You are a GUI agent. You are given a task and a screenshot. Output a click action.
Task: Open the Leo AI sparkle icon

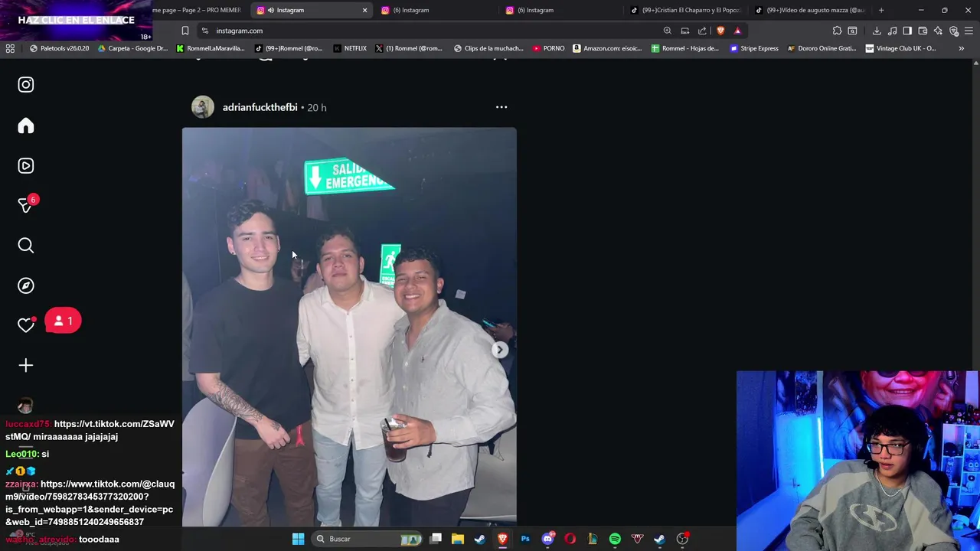tap(938, 31)
